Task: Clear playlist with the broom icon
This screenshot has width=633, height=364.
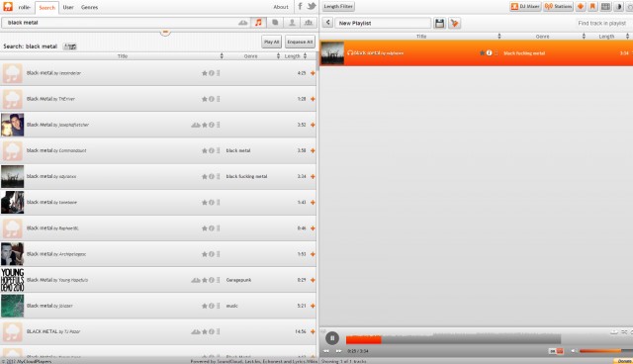Action: (x=455, y=23)
